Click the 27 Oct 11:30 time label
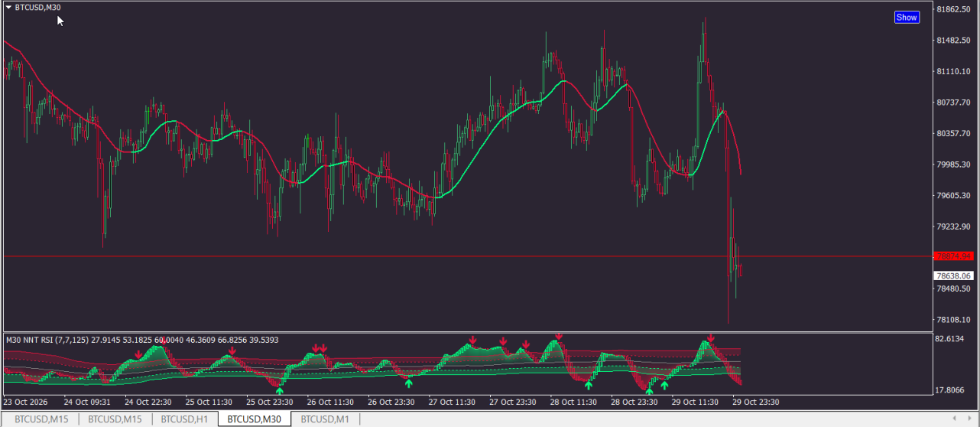This screenshot has width=980, height=427. click(452, 401)
